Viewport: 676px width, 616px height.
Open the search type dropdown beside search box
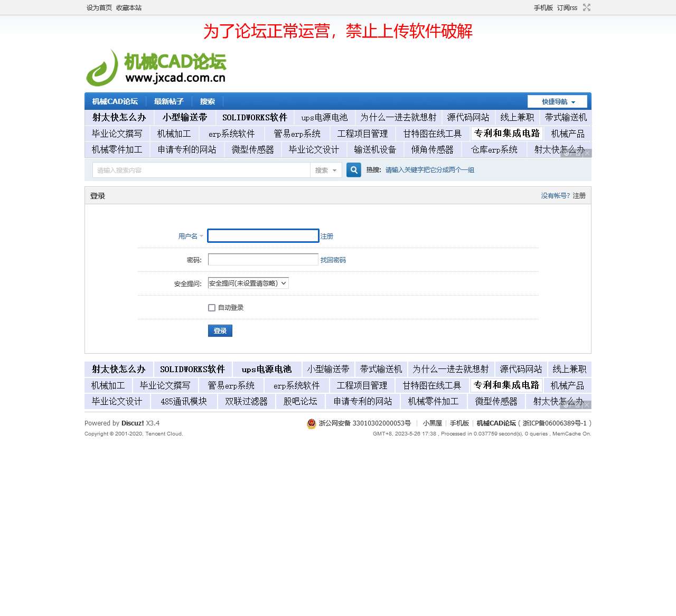tap(326, 170)
